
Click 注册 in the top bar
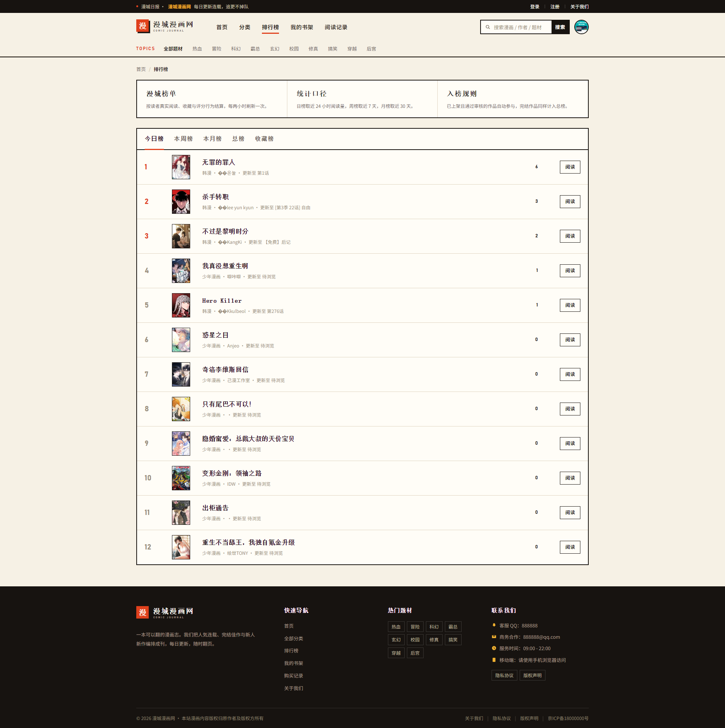(555, 6)
